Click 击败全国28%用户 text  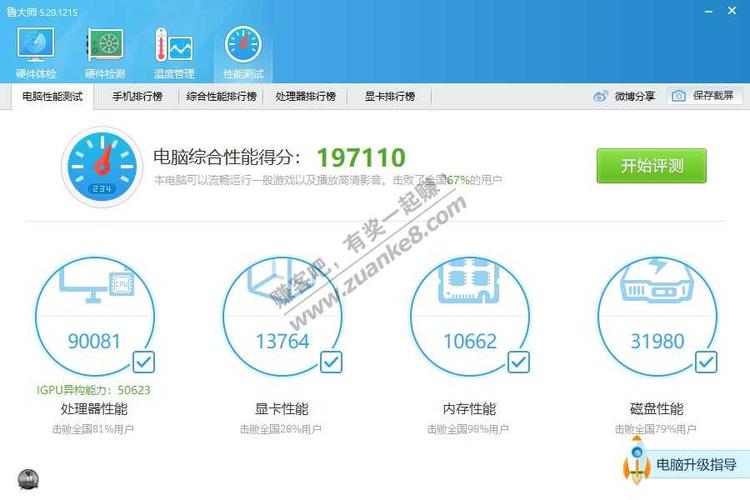[x=280, y=429]
